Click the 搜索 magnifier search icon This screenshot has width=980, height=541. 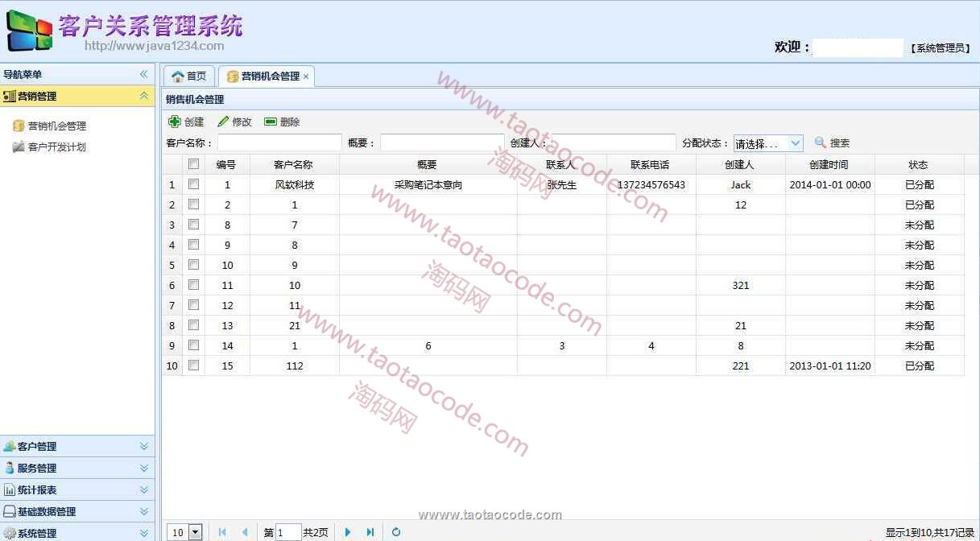tap(821, 143)
